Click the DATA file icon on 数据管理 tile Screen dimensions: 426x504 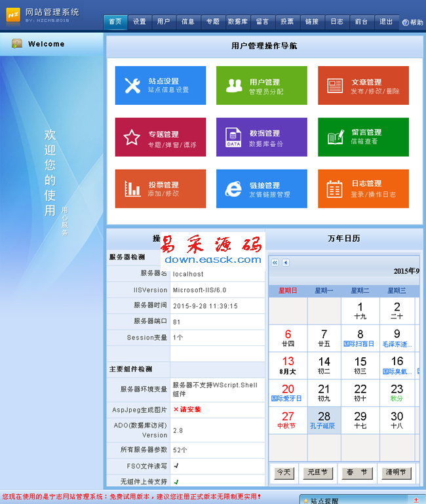coord(233,137)
